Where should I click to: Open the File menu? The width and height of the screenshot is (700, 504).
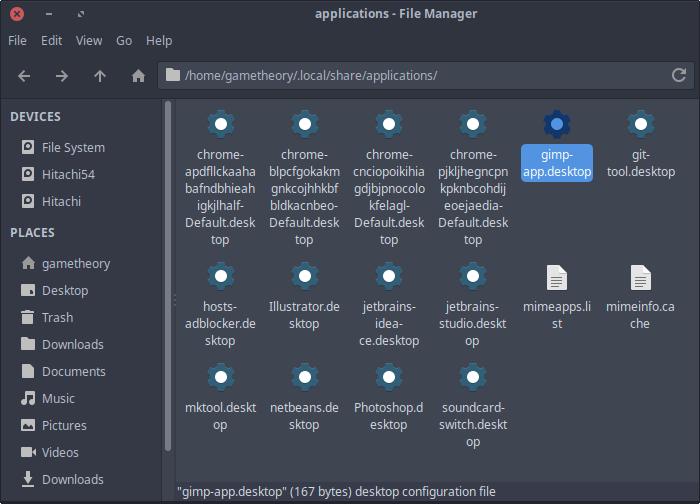[17, 41]
